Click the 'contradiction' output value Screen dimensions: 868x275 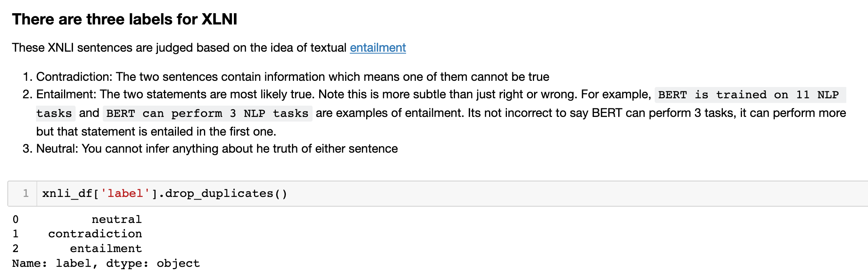pyautogui.click(x=95, y=234)
